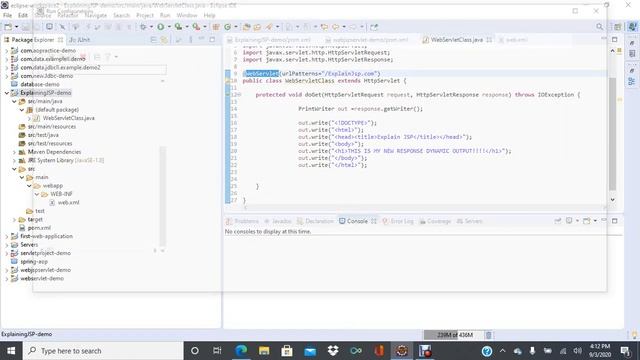The height and width of the screenshot is (360, 640).
Task: Click the Search flashlight toolbar icon
Action: point(269,27)
